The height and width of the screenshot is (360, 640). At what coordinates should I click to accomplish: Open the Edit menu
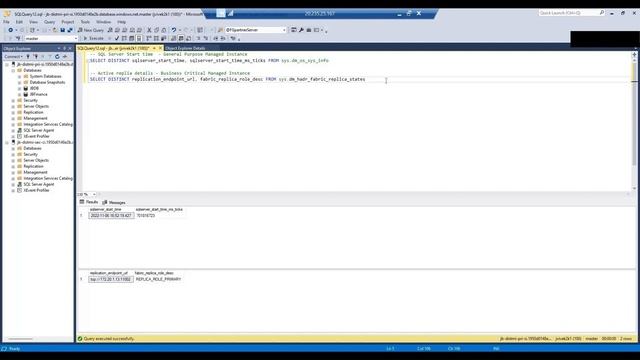(19, 22)
